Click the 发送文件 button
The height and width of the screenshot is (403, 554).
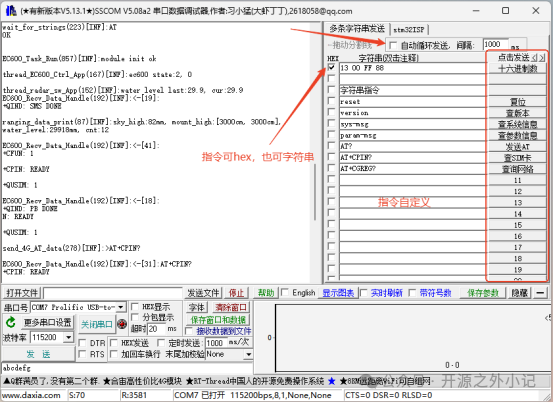(203, 293)
